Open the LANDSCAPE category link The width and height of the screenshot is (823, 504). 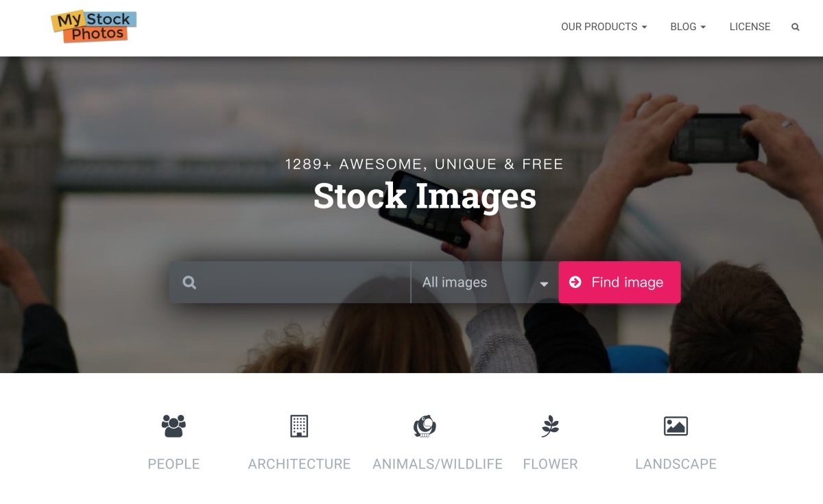click(x=676, y=464)
